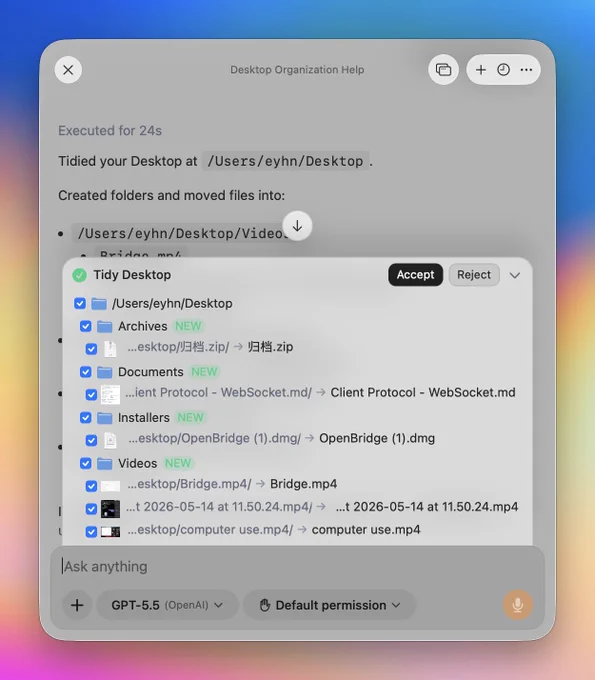Screen dimensions: 595x680
Task: Uncheck the 2026-05-14 at 11.50.24.mp4 checkbox
Action: (x=91, y=509)
